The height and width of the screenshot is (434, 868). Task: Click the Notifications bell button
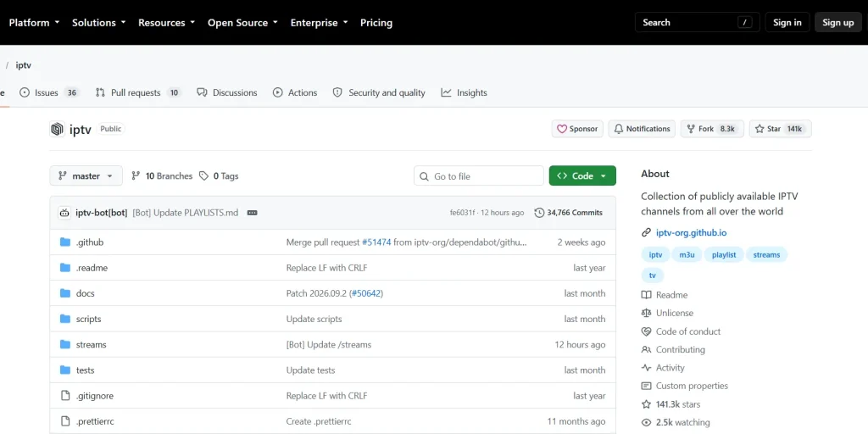[642, 129]
